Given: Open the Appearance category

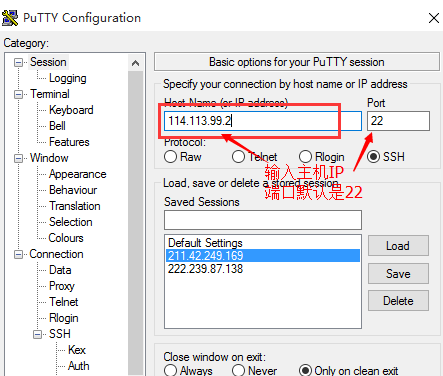Looking at the screenshot, I should click(x=77, y=174).
